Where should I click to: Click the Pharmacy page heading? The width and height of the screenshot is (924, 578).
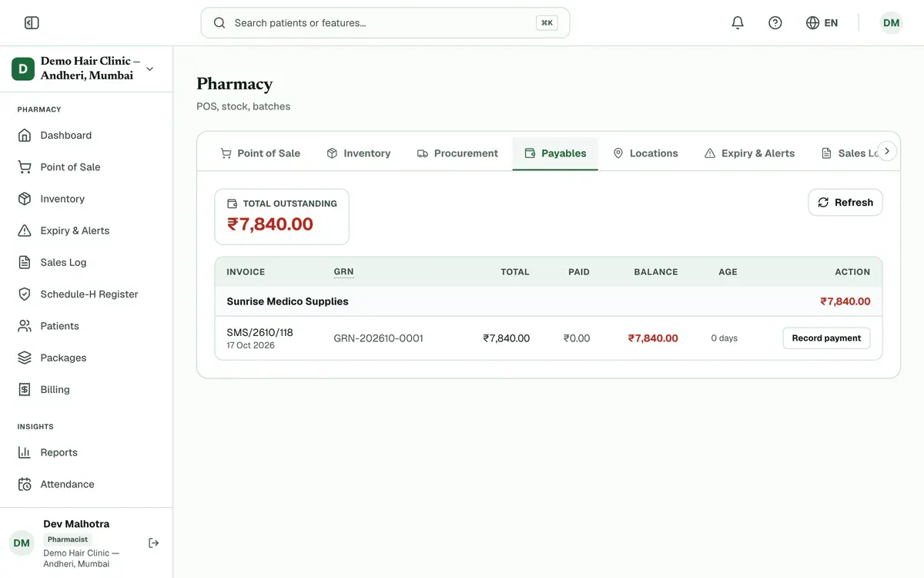point(235,84)
